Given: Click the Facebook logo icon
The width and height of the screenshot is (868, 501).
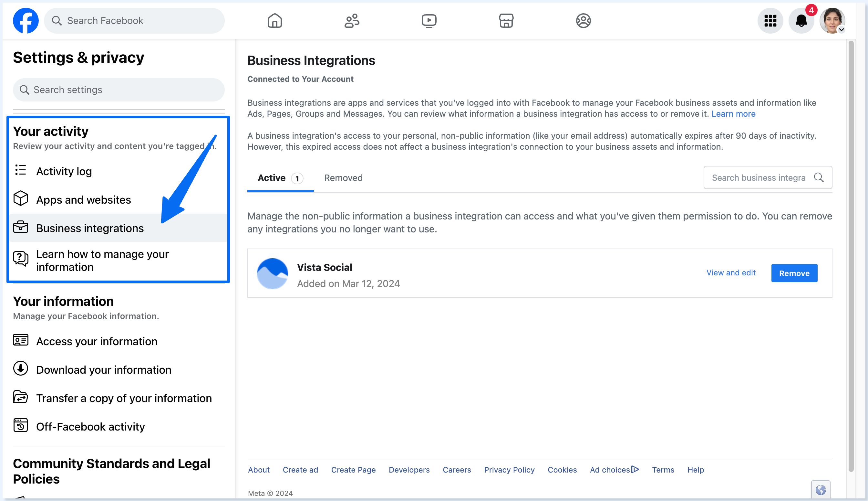Looking at the screenshot, I should [26, 21].
